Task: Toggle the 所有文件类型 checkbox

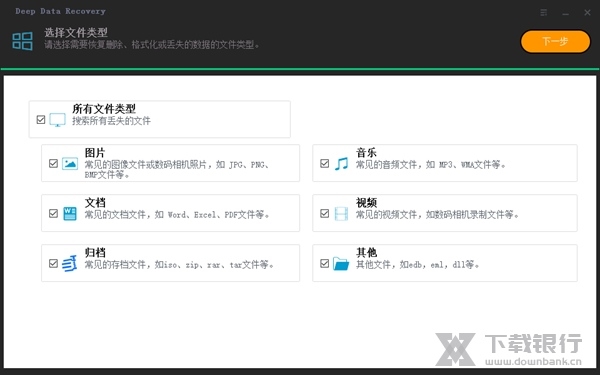Action: [41, 119]
